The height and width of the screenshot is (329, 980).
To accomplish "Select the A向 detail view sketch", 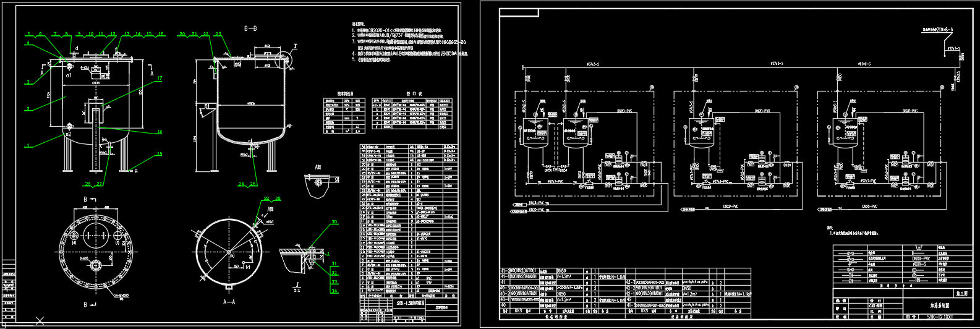I will tap(317, 186).
